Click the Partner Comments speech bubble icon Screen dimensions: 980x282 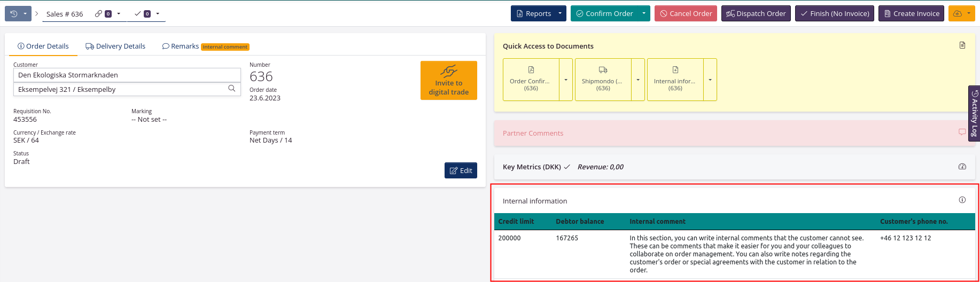[x=962, y=132]
